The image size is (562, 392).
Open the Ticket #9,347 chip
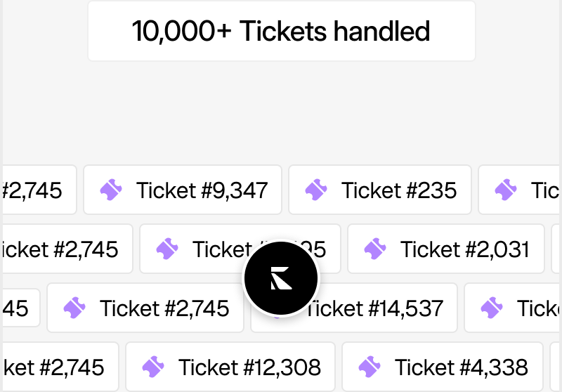[x=183, y=190]
